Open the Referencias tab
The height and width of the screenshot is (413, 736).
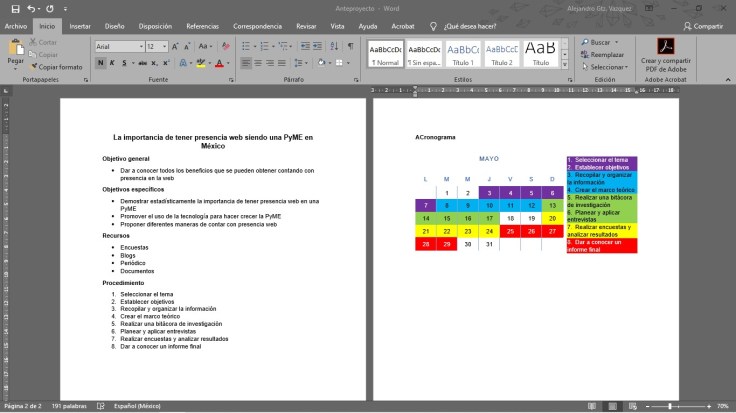click(x=202, y=26)
